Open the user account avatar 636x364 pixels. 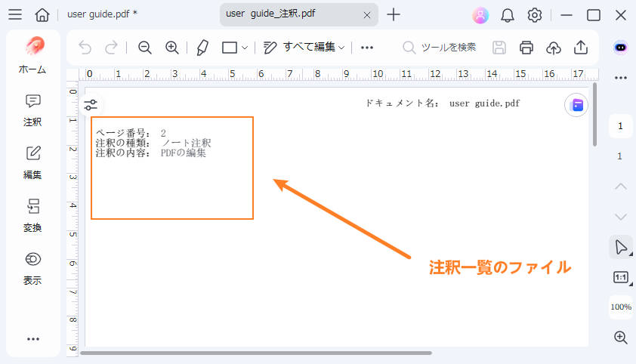pyautogui.click(x=480, y=15)
